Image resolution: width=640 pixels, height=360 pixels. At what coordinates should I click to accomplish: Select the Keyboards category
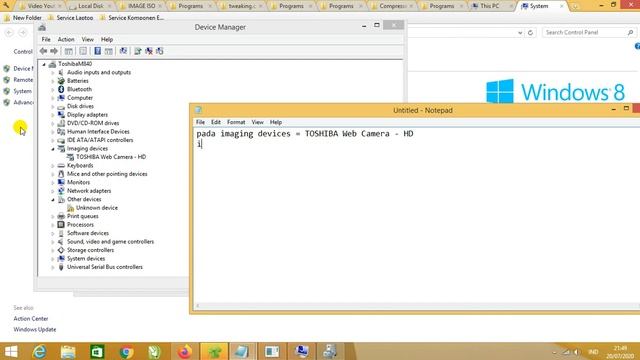tap(80, 165)
